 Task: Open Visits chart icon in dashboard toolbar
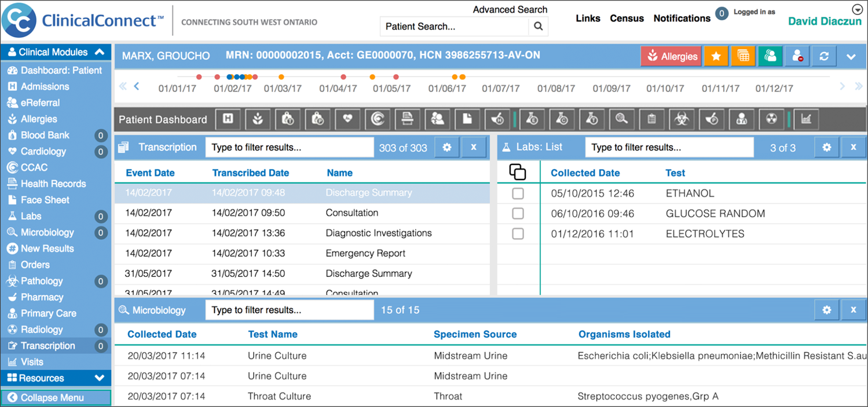[806, 119]
